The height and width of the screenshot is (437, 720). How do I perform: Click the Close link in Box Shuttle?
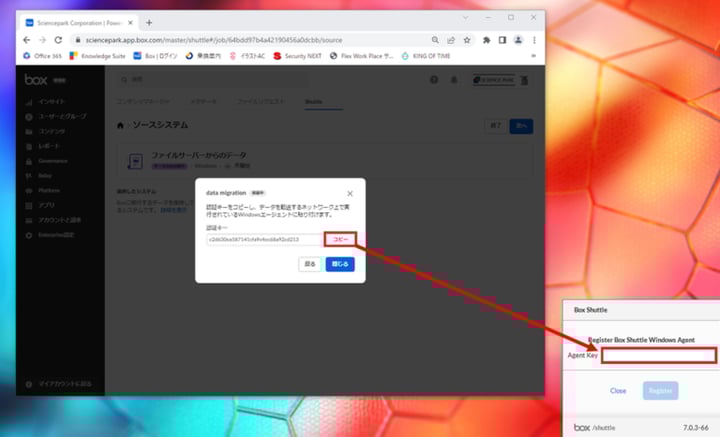pyautogui.click(x=618, y=391)
